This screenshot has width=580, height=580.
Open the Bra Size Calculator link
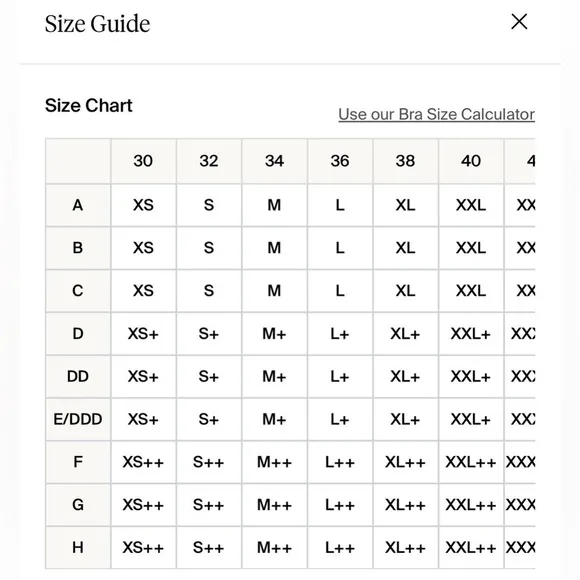point(436,114)
